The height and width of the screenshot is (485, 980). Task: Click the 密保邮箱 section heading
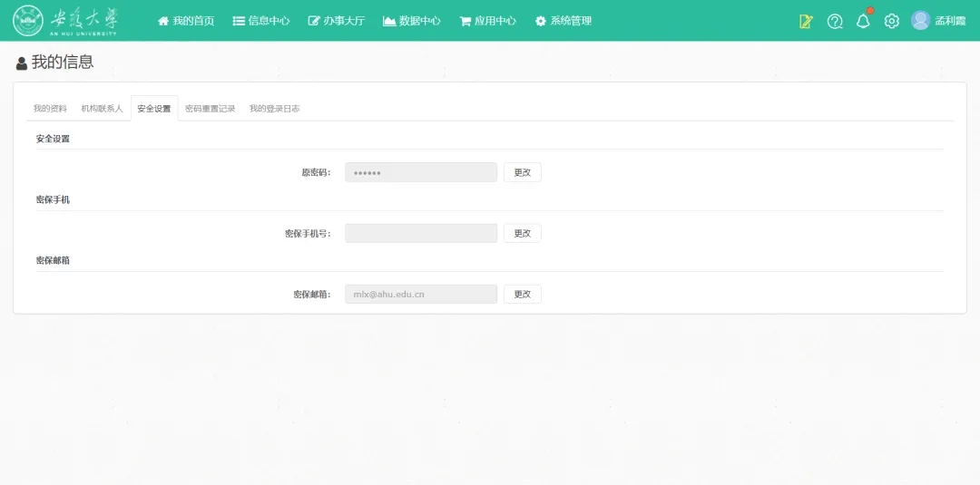point(54,261)
